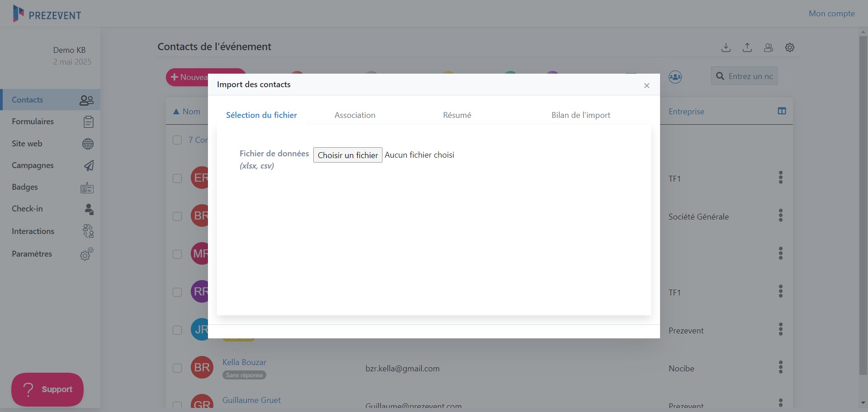Switch to the Résumé tab
Image resolution: width=868 pixels, height=412 pixels.
pyautogui.click(x=457, y=115)
